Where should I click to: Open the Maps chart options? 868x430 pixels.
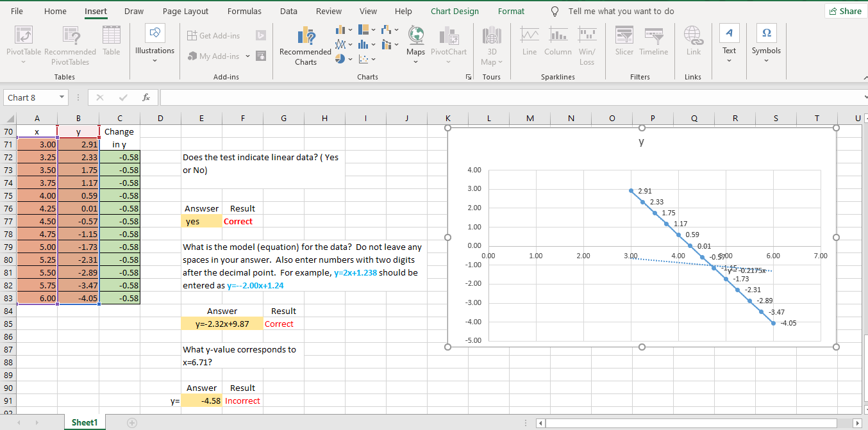pyautogui.click(x=415, y=45)
